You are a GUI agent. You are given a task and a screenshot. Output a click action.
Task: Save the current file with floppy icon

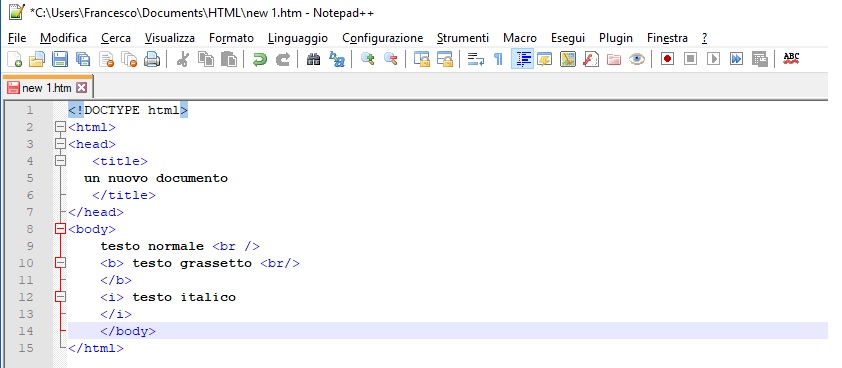60,59
